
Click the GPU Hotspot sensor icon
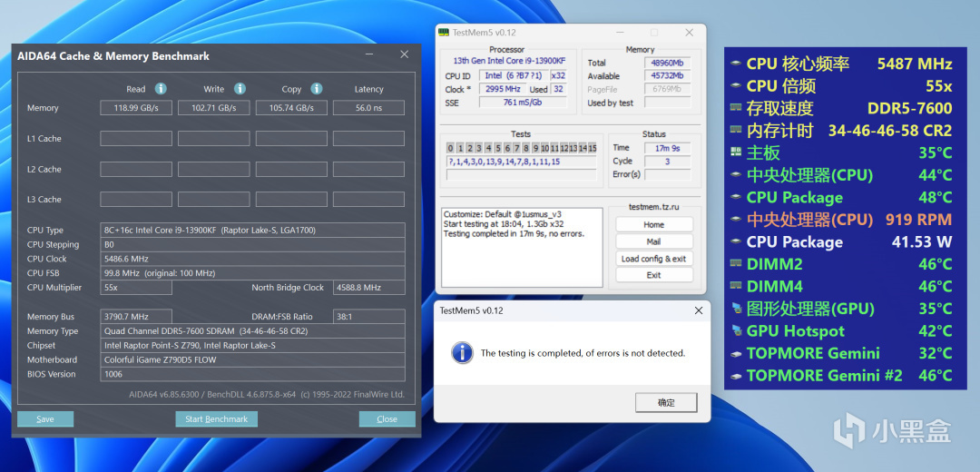[x=736, y=331]
